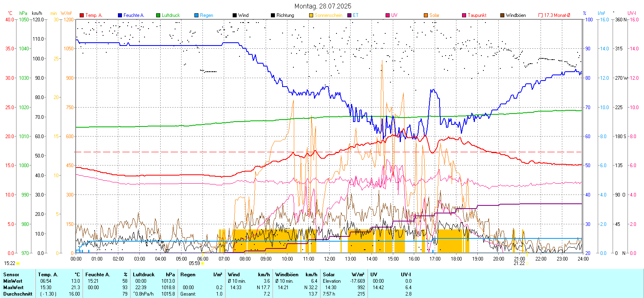
Task: Click the UV-I axis label at top right
Action: 632,13
